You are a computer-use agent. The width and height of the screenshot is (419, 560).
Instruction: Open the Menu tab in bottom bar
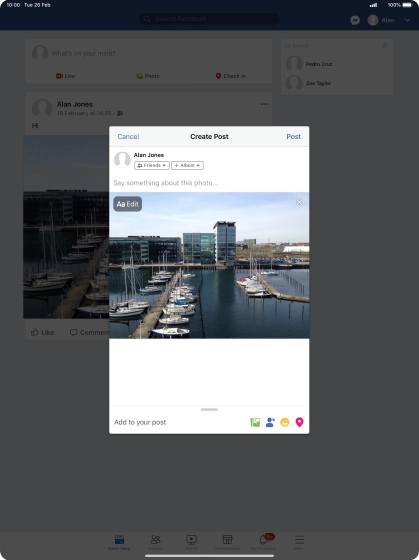coord(299,542)
